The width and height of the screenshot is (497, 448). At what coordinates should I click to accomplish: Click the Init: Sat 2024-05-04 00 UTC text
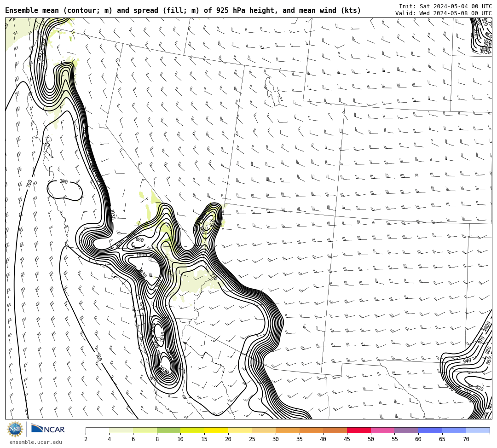coord(445,6)
